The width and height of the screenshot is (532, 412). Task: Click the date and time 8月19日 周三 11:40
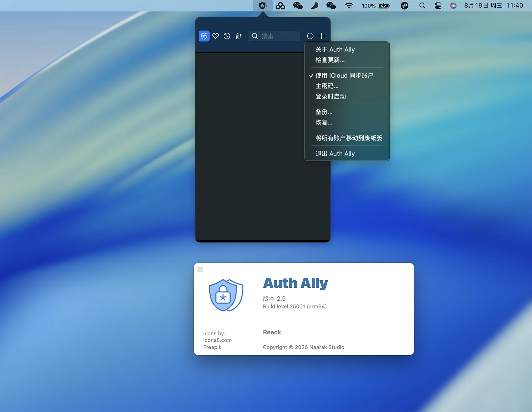(x=494, y=6)
